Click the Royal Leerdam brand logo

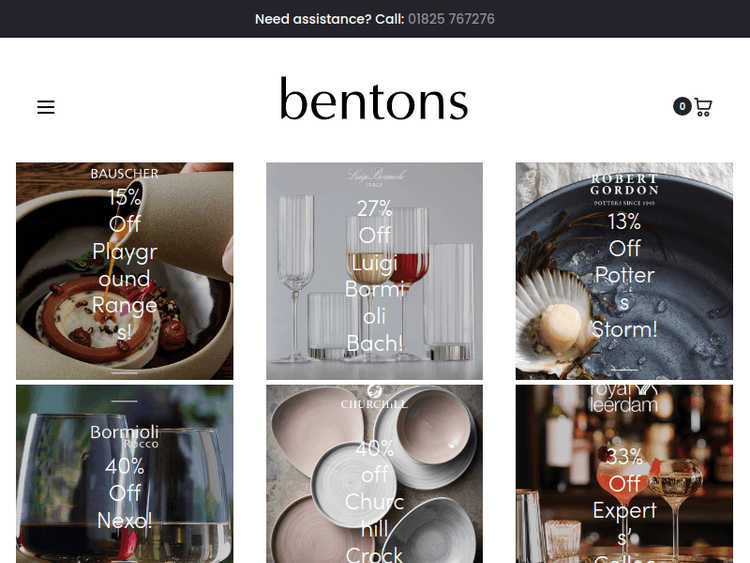pyautogui.click(x=624, y=399)
